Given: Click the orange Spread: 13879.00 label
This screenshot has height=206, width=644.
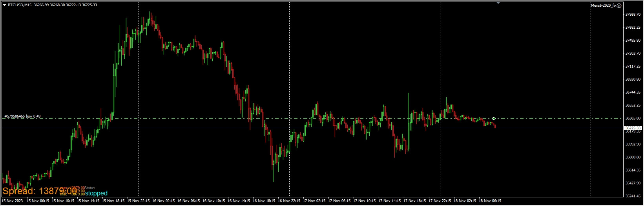Looking at the screenshot, I should pos(40,191).
